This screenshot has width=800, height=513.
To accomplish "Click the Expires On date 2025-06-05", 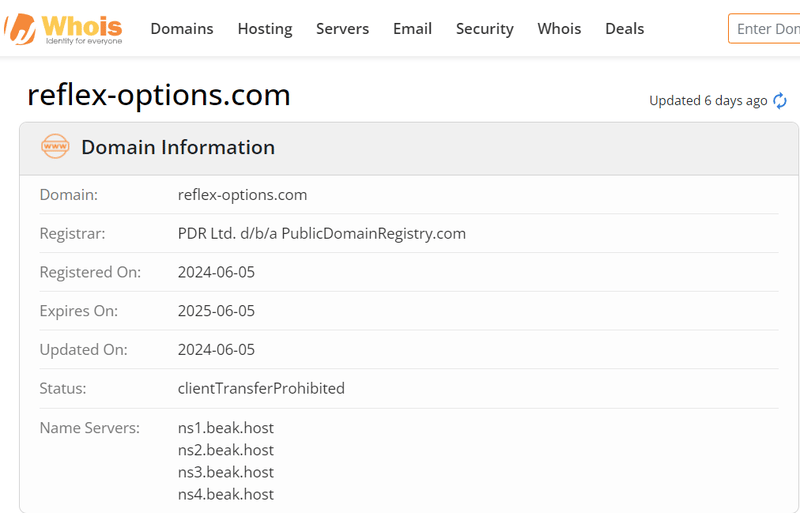I will click(216, 311).
